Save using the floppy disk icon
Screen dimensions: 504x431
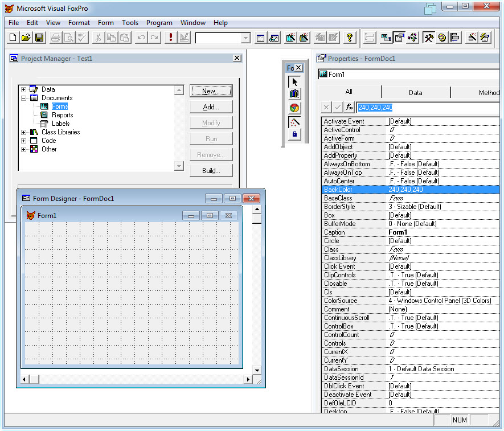[39, 38]
